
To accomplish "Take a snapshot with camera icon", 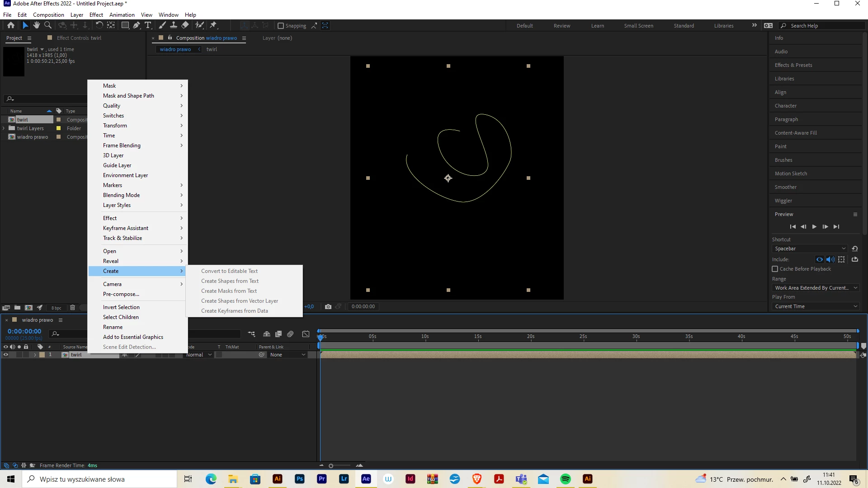I will (328, 306).
